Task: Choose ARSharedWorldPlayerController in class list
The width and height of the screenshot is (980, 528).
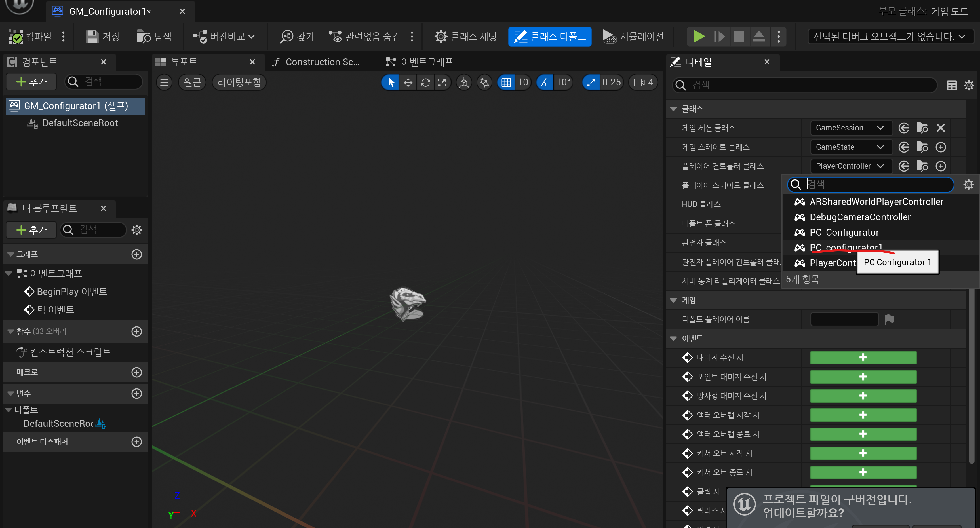Action: [x=880, y=202]
